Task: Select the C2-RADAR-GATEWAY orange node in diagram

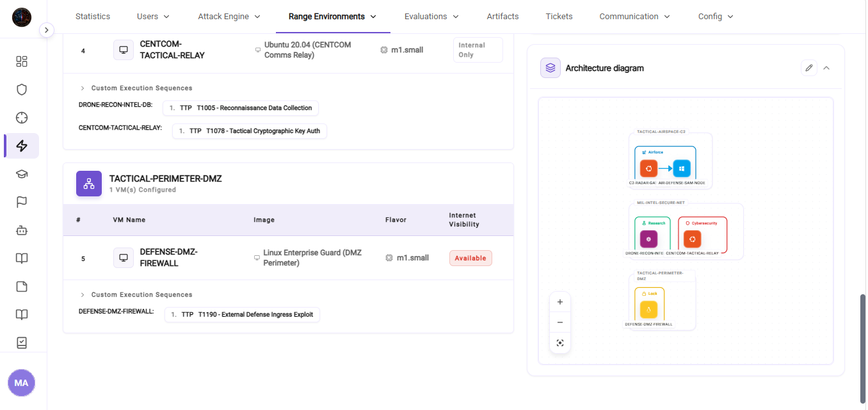Action: tap(648, 169)
